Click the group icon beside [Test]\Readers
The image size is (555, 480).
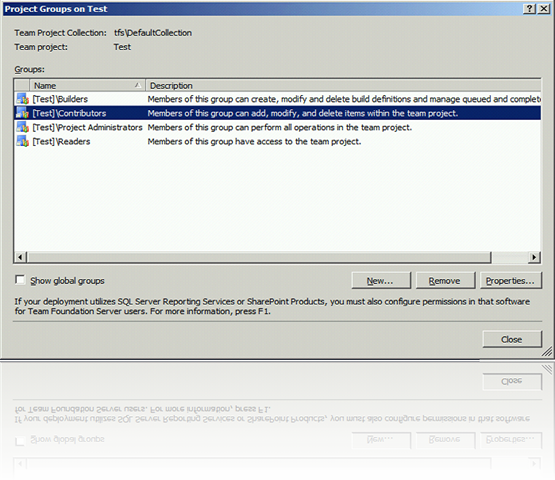tap(22, 142)
